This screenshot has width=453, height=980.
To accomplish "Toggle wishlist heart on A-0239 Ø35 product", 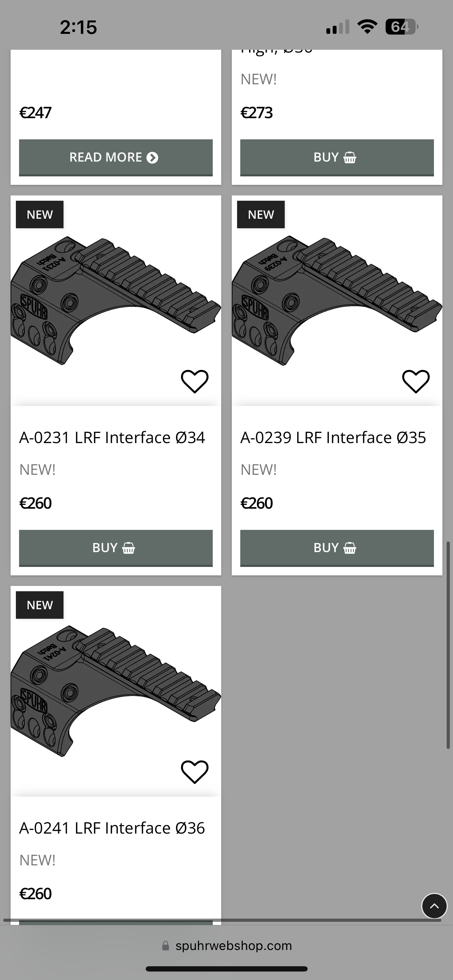I will coord(416,381).
